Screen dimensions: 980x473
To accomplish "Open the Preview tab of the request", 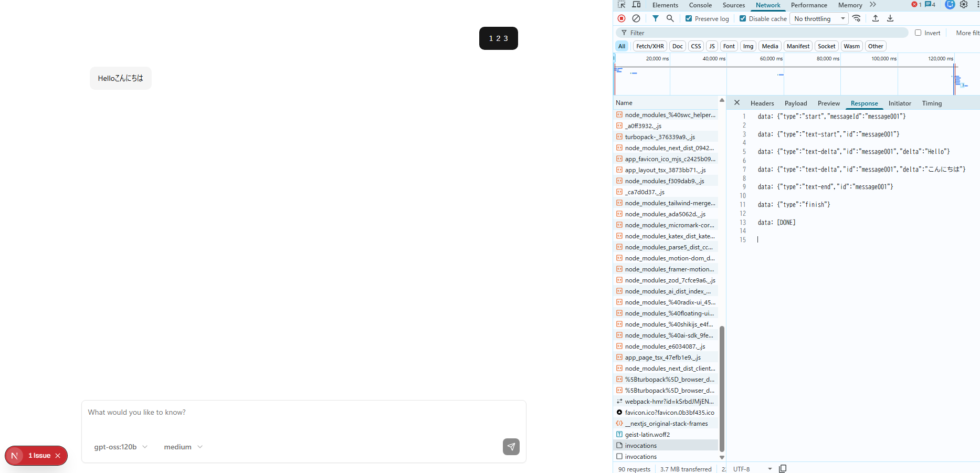I will [829, 103].
